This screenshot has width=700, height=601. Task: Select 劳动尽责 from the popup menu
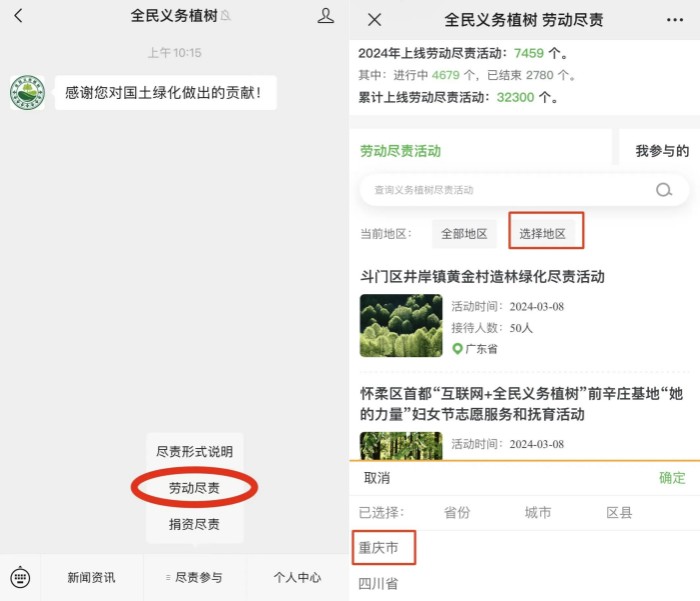[194, 488]
